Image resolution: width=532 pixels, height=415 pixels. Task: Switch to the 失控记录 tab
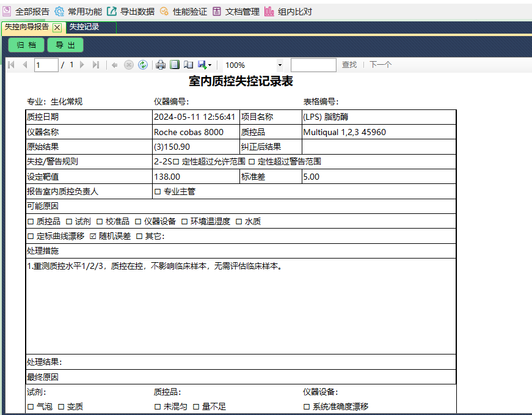coord(84,27)
